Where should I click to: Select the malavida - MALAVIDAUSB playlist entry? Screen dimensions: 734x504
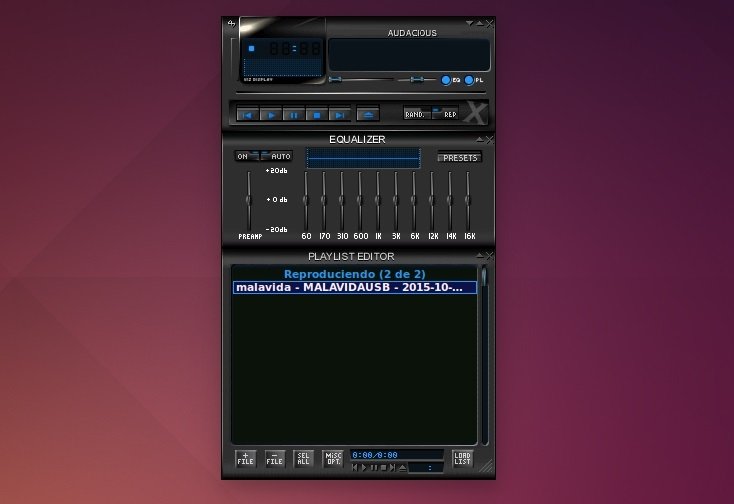(355, 287)
